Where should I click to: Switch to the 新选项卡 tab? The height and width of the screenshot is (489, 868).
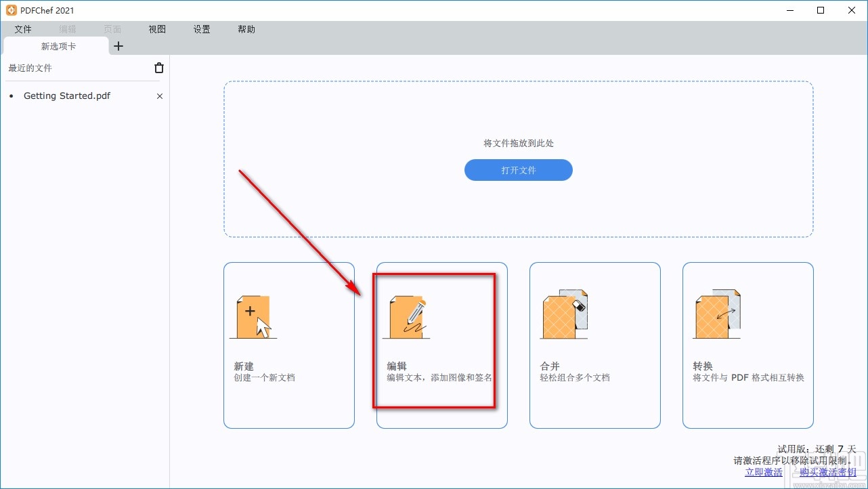pos(58,46)
